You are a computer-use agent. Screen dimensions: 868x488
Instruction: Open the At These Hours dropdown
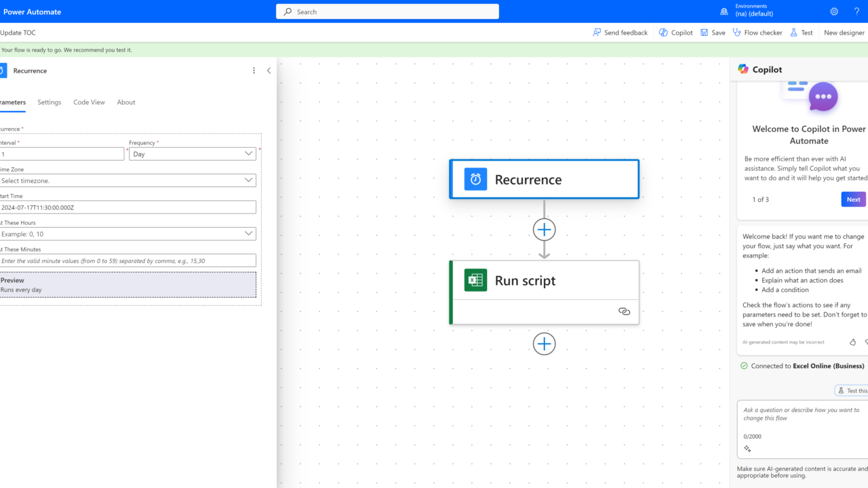(127, 234)
